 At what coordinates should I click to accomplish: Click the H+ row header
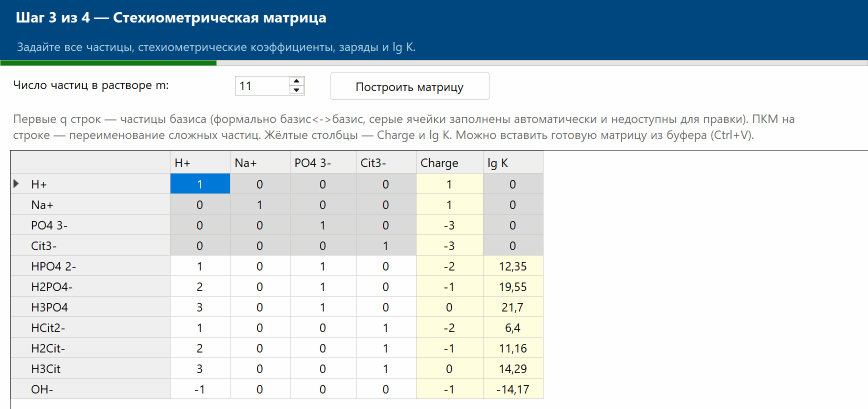91,184
